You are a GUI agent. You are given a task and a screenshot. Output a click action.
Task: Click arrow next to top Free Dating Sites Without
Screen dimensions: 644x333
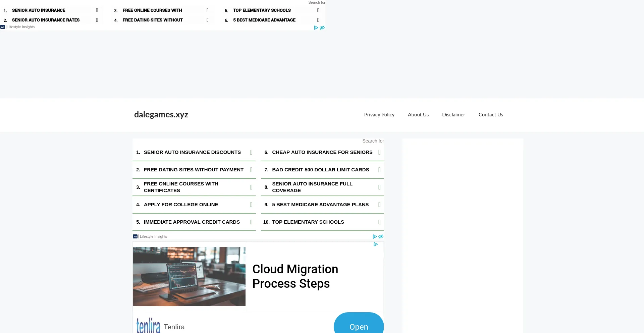click(208, 20)
